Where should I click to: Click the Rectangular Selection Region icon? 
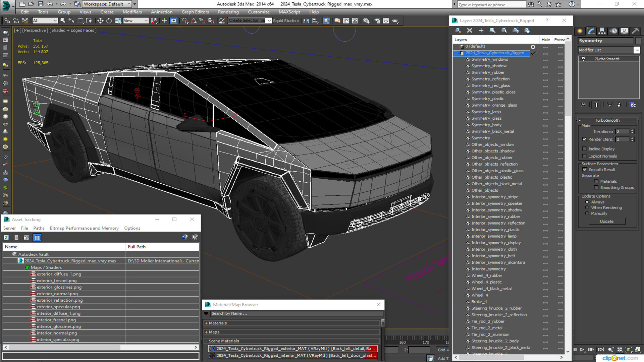[80, 21]
